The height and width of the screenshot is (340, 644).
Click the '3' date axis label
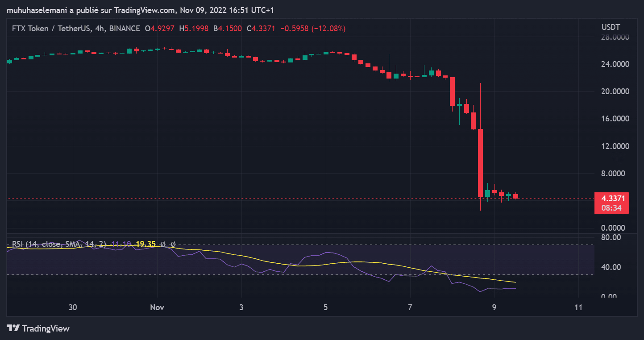click(x=241, y=307)
